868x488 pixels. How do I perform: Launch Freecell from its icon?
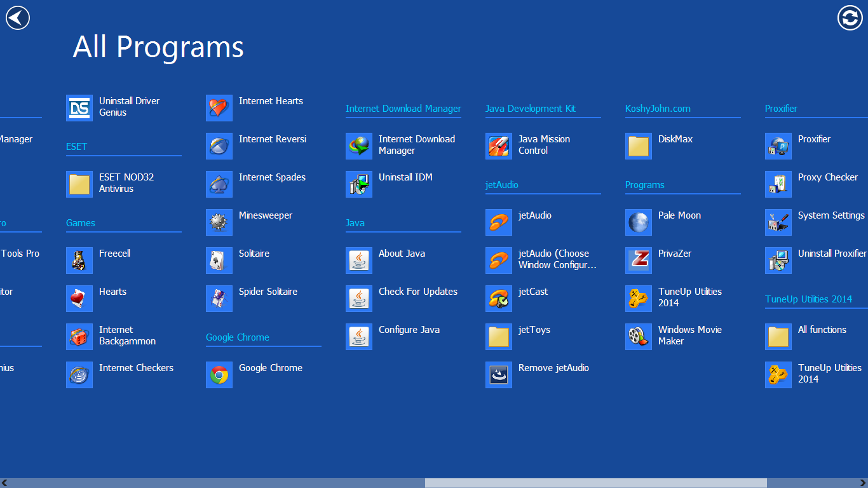[79, 261]
